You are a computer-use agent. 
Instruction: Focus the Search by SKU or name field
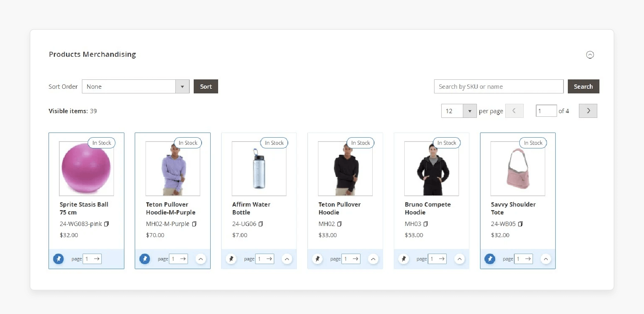[499, 87]
